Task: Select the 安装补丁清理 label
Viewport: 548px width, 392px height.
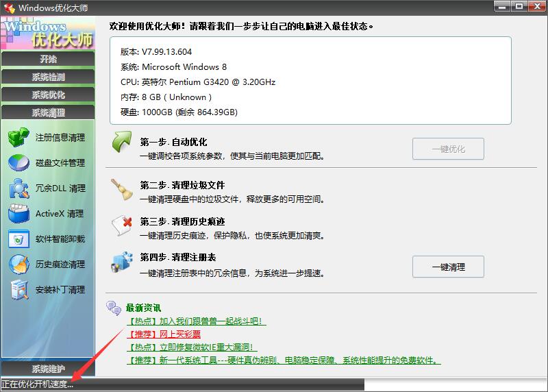Action: click(x=60, y=290)
